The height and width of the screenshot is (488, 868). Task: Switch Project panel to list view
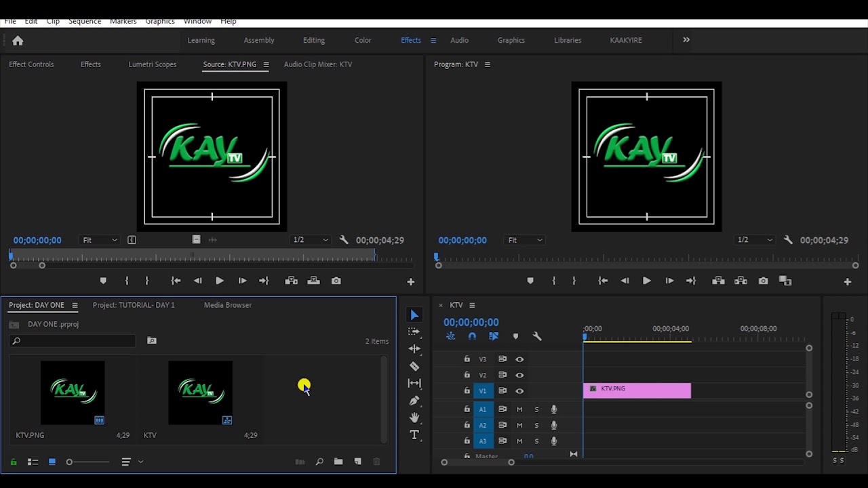(x=33, y=462)
